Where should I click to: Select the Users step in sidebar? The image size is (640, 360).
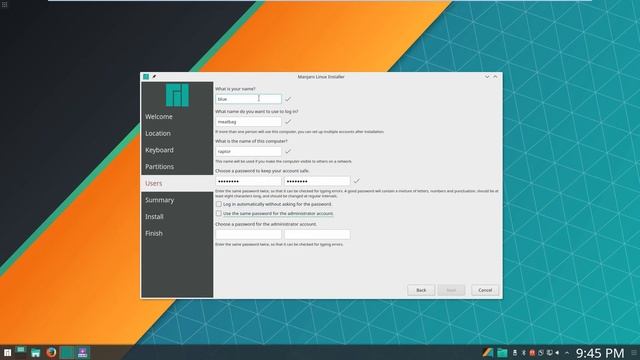click(177, 184)
